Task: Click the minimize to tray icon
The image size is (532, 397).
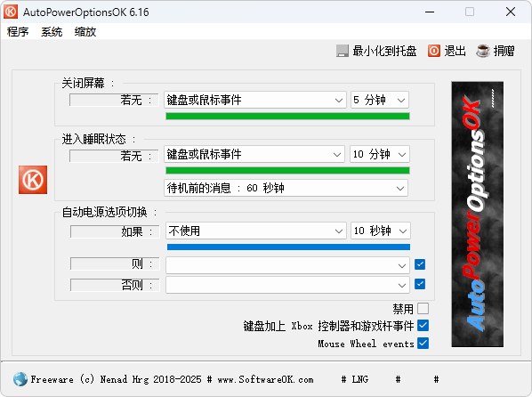Action: (343, 51)
